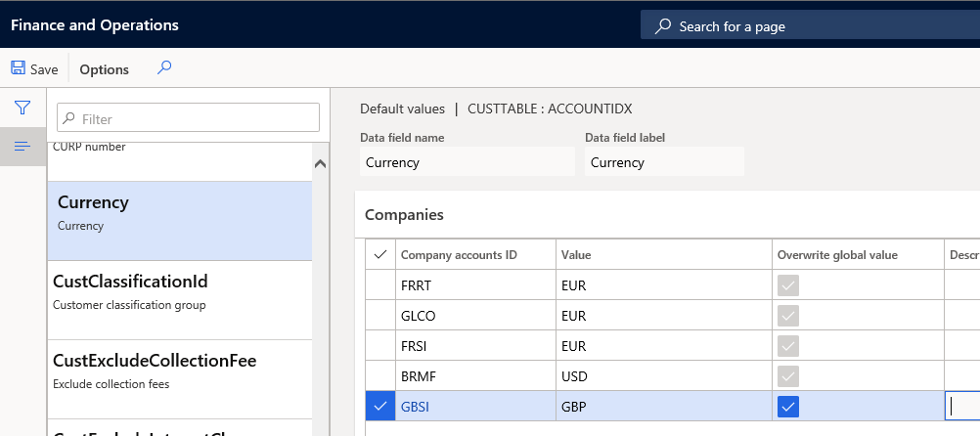Open the Options menu
Viewport: 980px width, 436px height.
[x=104, y=69]
